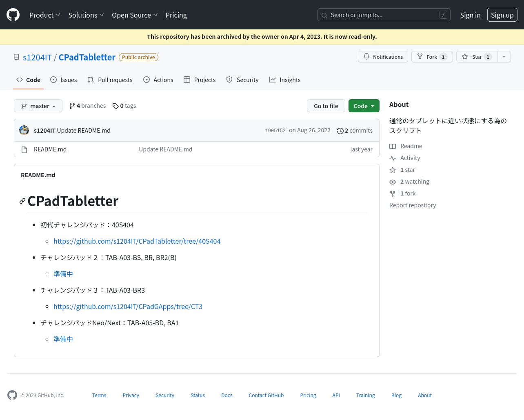Expand the Product menu

(x=44, y=15)
